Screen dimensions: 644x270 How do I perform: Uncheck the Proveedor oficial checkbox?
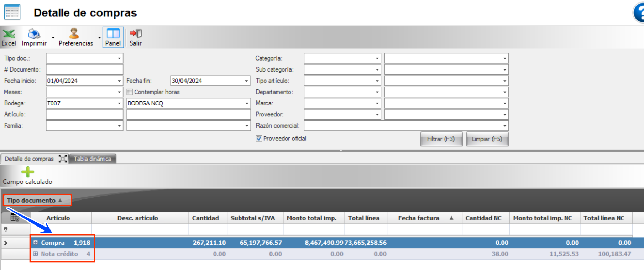259,139
